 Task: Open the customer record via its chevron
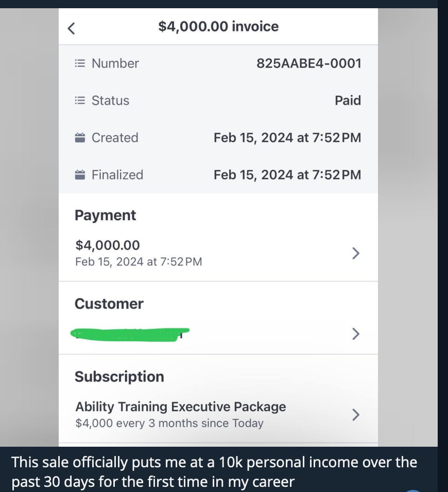click(355, 334)
